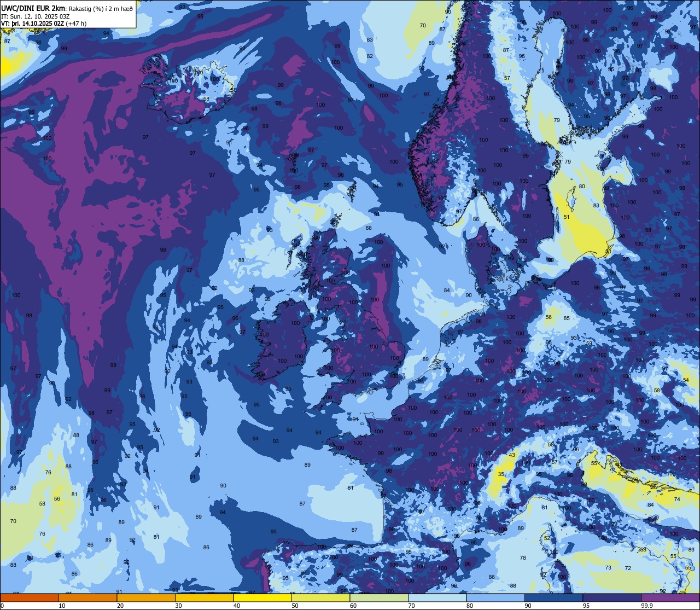The image size is (700, 610).
Task: Click the '51' humidity value in the Baltic Sea
Action: pos(567,217)
